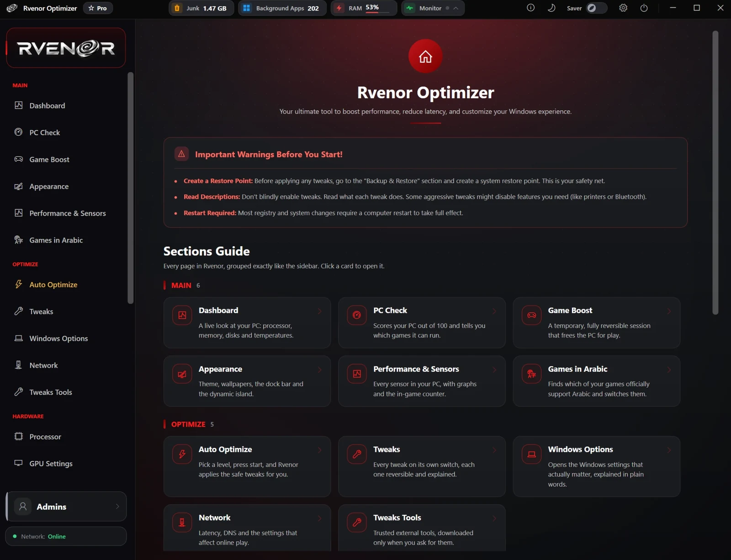This screenshot has height=560, width=731.
Task: Click the Auto Optimize card lightning icon
Action: [x=182, y=454]
